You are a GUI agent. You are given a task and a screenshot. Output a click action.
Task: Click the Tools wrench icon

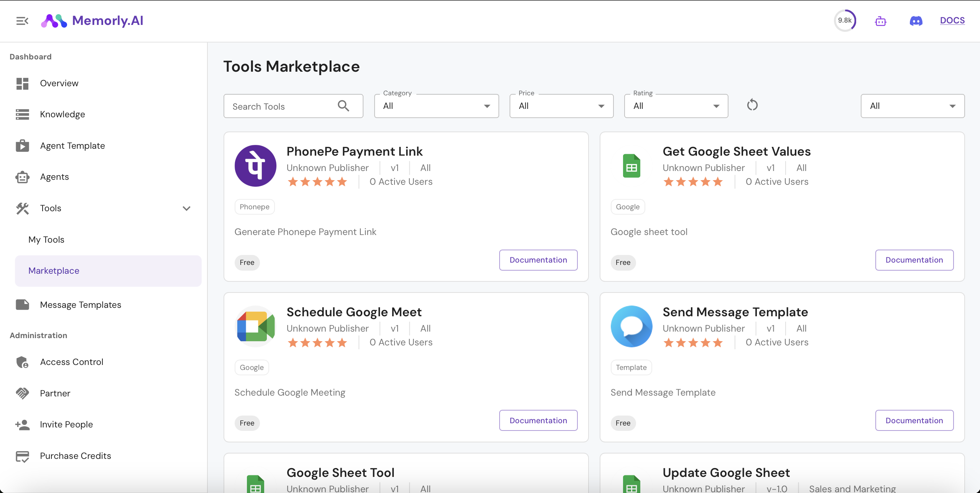23,208
